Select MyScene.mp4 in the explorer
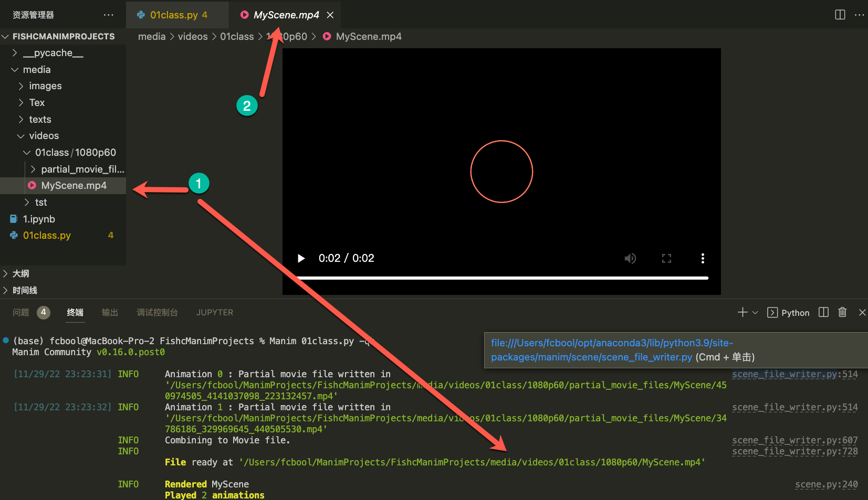The image size is (868, 500). click(x=63, y=186)
